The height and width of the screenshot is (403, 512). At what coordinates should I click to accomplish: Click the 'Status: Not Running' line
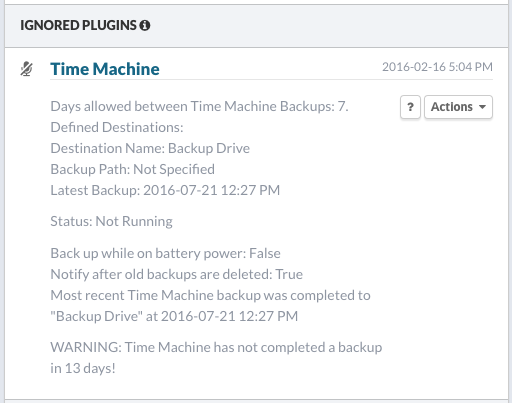[111, 221]
